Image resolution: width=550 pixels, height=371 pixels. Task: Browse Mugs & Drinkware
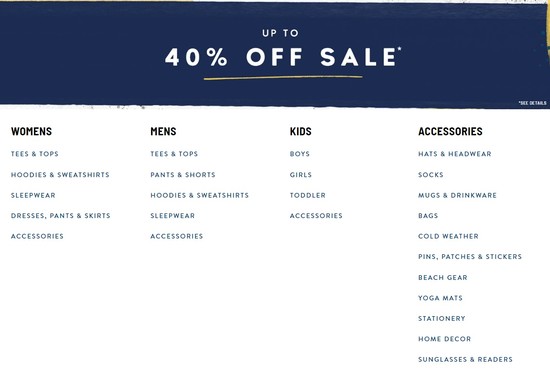click(x=457, y=195)
